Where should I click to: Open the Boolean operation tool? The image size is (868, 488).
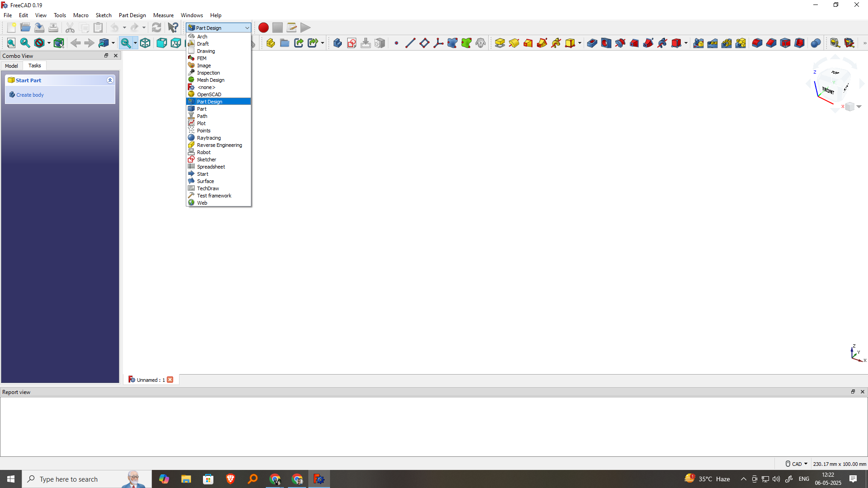816,43
